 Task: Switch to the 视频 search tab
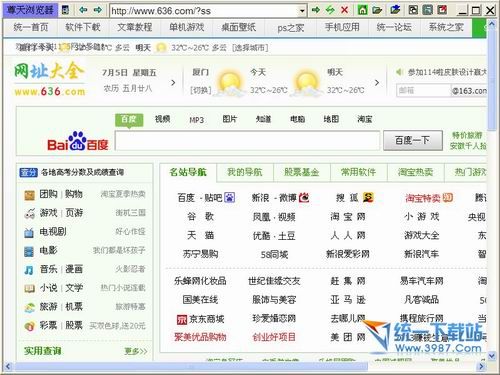click(162, 119)
